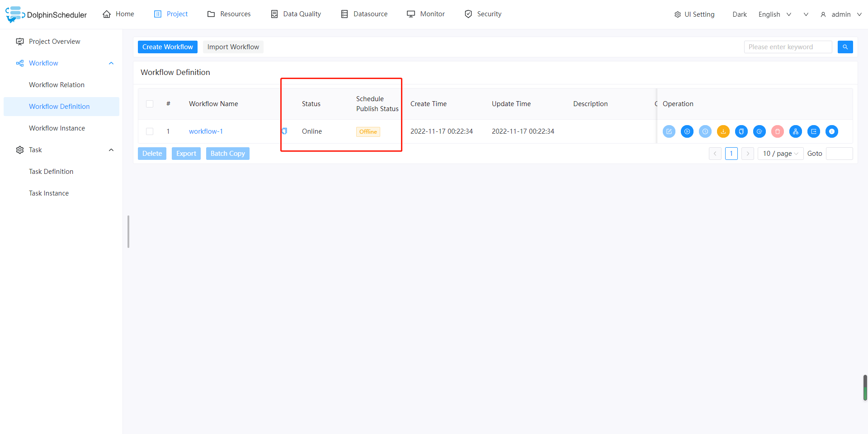The width and height of the screenshot is (868, 434).
Task: Click the Resources folder icon
Action: click(211, 14)
